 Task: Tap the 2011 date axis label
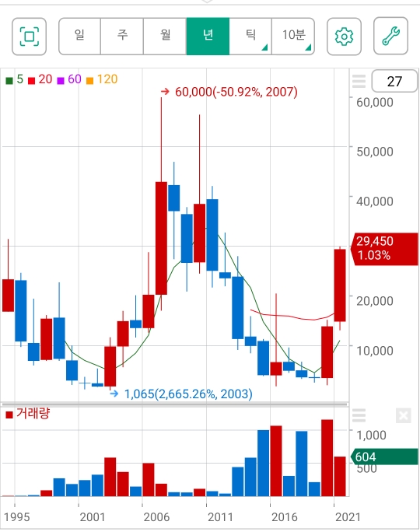[221, 517]
